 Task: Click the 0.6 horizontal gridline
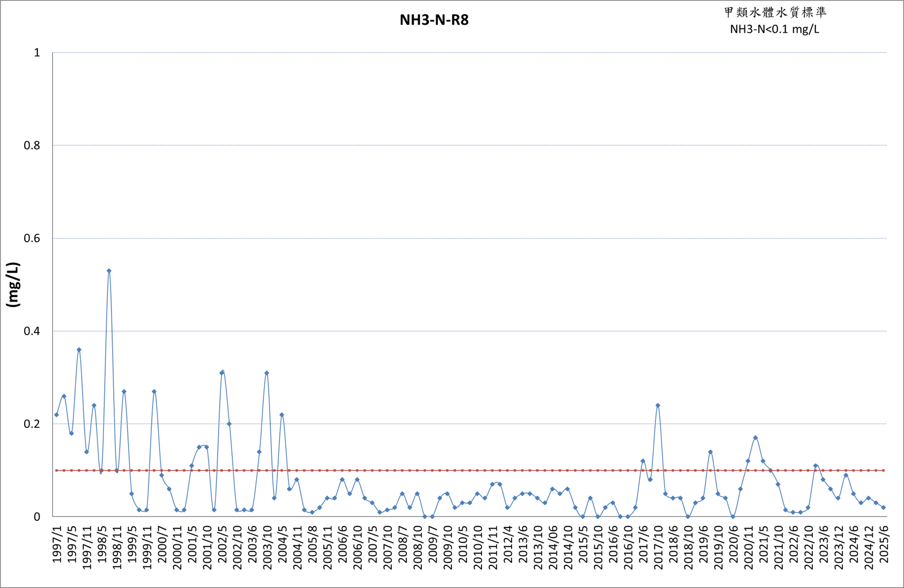point(469,238)
